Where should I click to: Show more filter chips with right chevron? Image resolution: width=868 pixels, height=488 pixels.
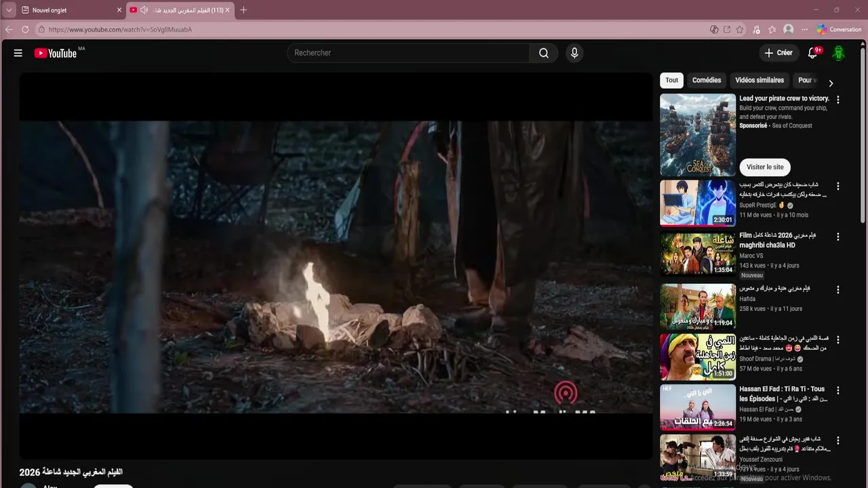831,83
